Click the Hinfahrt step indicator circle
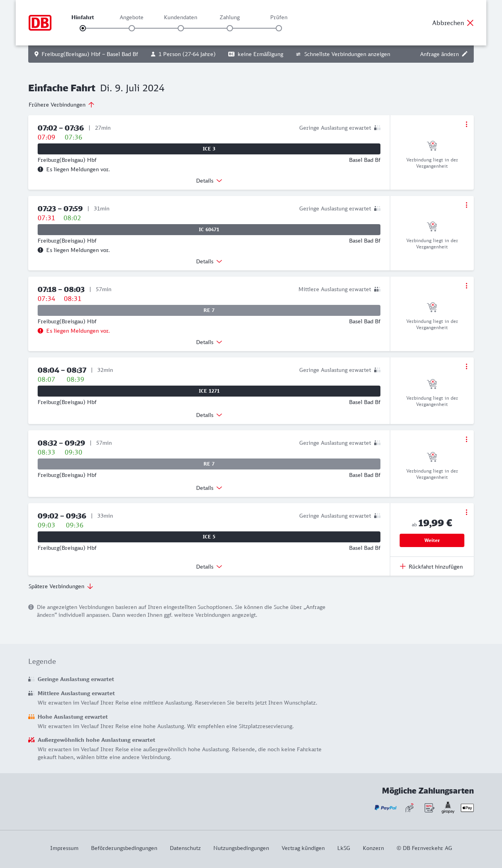Screen dimensions: 502x868 click(83, 28)
